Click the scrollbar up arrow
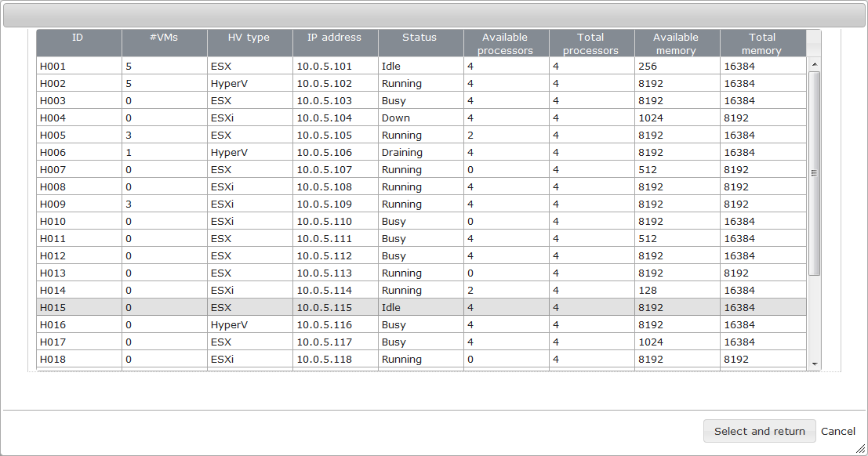 tap(814, 65)
